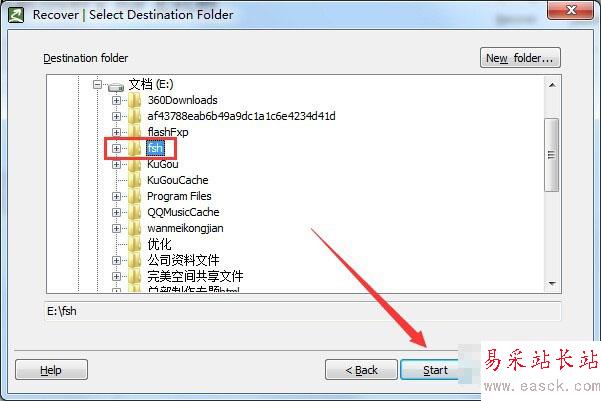Viewport: 601px width, 401px height.
Task: Click the 优化 folder icon
Action: pos(135,244)
